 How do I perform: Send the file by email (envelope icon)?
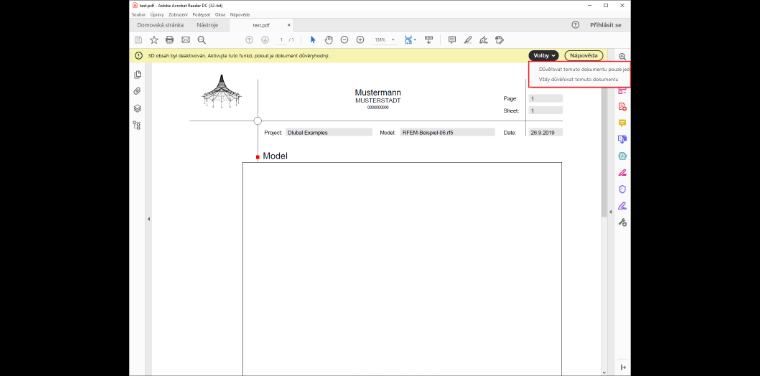pos(186,40)
